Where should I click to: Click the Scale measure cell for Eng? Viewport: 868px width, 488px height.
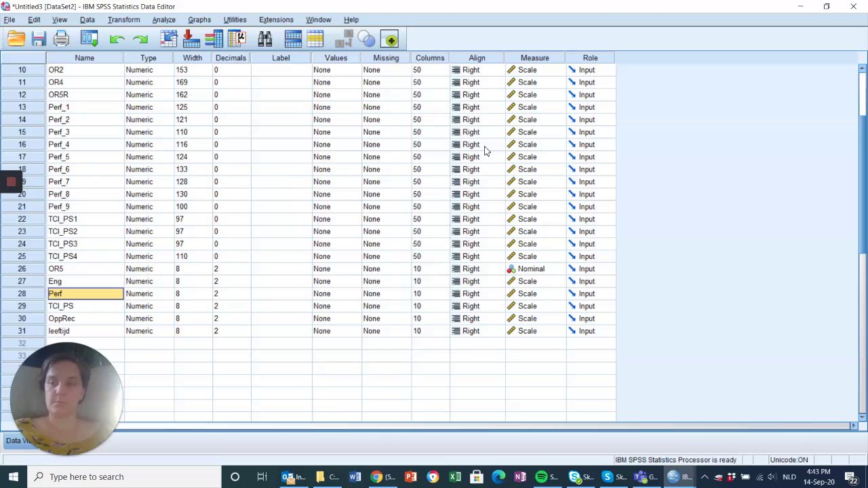tap(535, 281)
